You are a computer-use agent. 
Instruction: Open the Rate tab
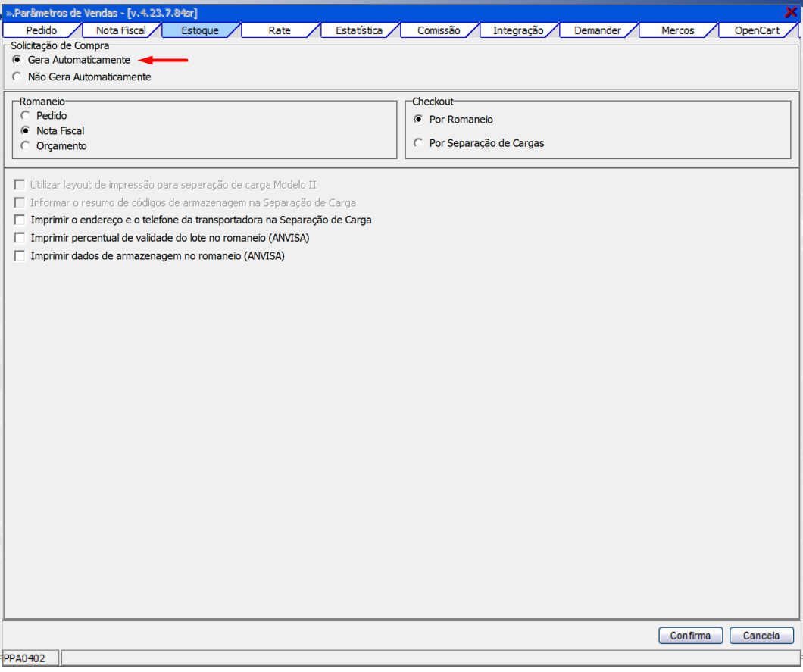(x=279, y=30)
